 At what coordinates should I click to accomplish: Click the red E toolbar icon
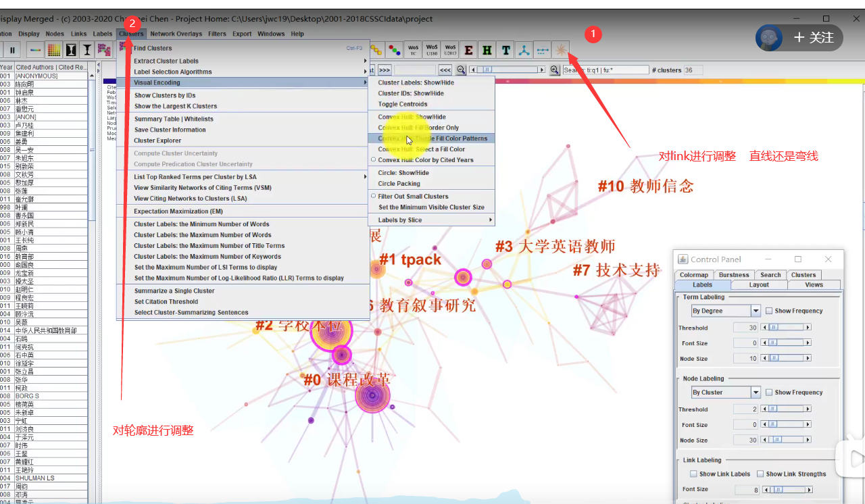point(468,50)
